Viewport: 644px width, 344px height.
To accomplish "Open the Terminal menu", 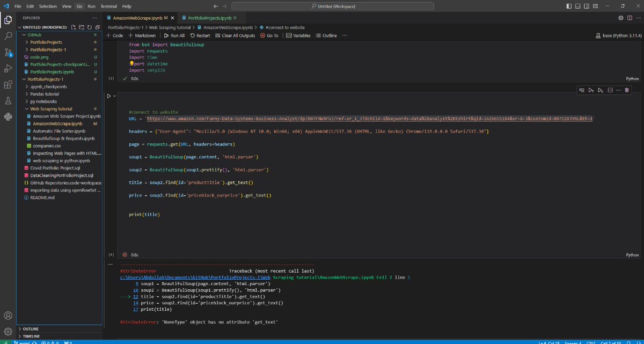I will tap(108, 6).
